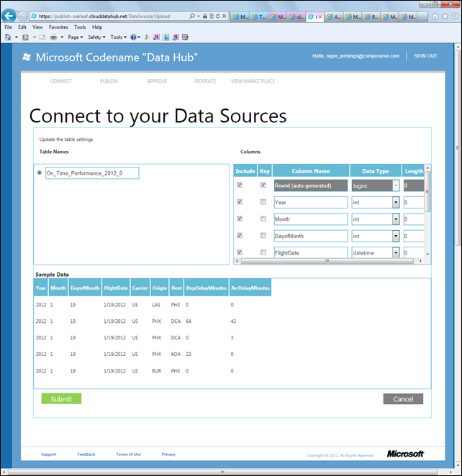Uncheck Include for the Year column
462x476 pixels.
tap(240, 202)
